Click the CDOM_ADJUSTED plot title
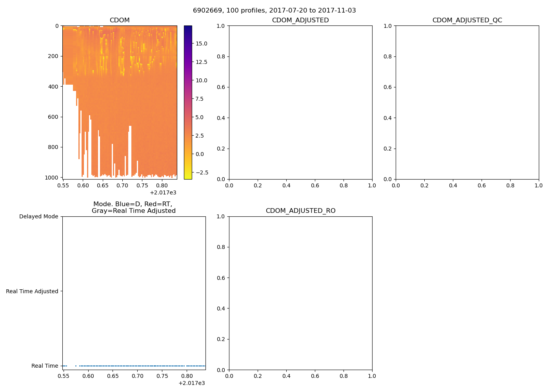The height and width of the screenshot is (392, 549). pos(300,20)
